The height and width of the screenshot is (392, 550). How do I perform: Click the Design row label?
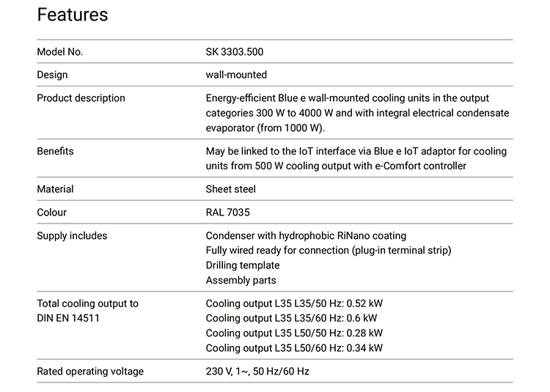click(x=52, y=75)
